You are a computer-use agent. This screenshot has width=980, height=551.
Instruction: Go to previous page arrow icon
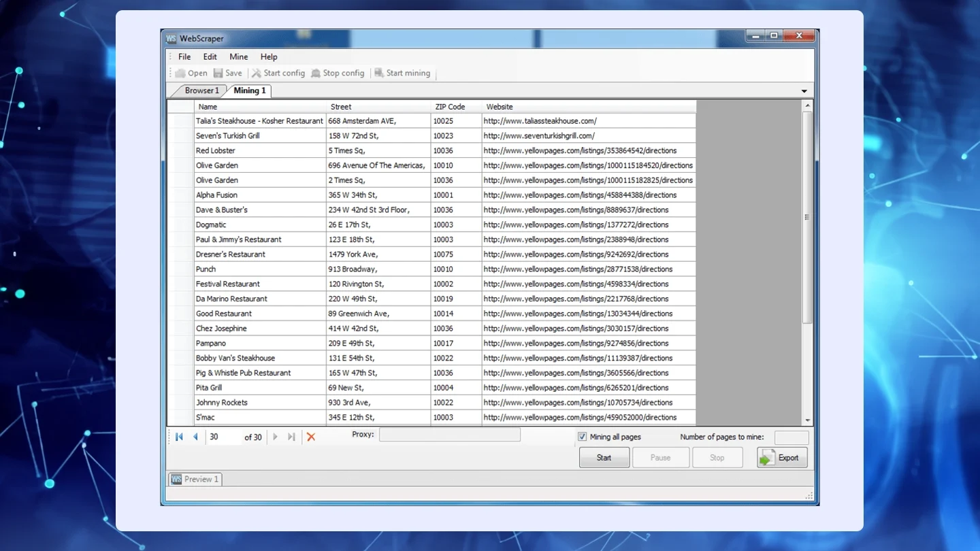point(195,437)
